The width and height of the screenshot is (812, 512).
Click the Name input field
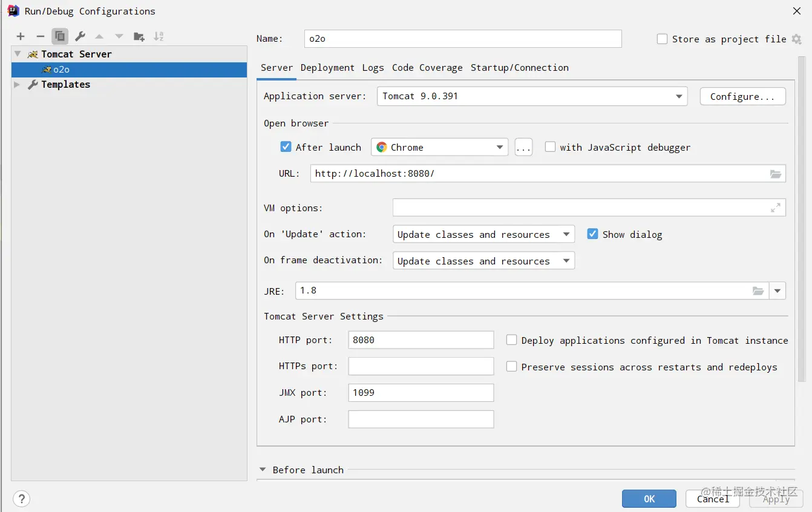pyautogui.click(x=463, y=39)
